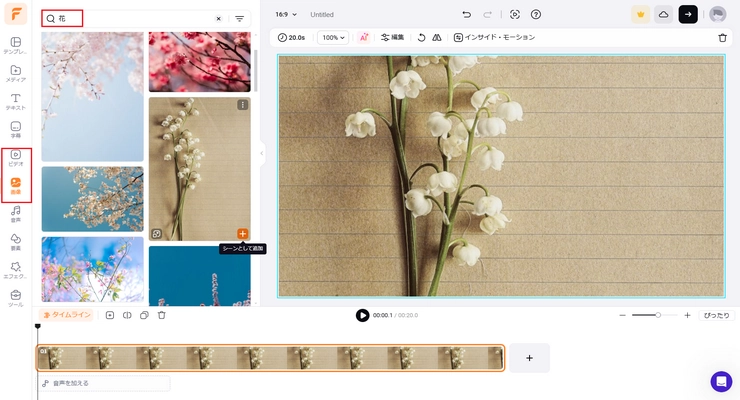Switch to the 画像 (Image) tab in sidebar
Viewport: 740px width, 400px height.
click(x=15, y=185)
